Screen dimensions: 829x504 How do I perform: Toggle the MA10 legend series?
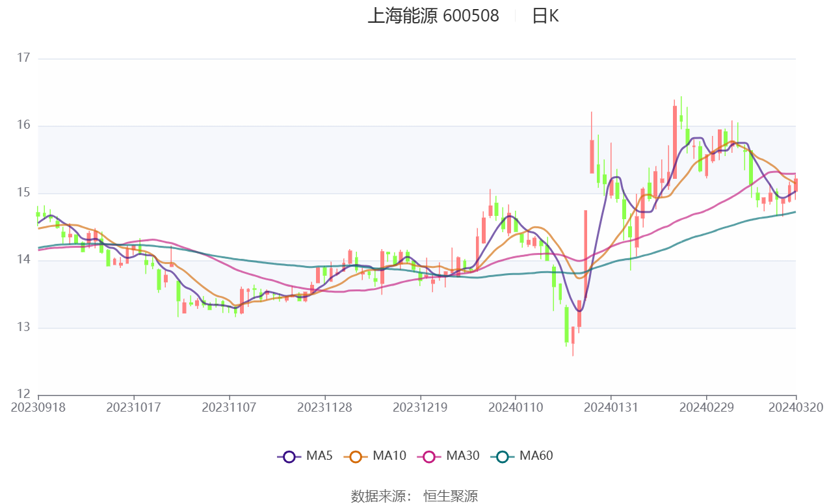[376, 456]
